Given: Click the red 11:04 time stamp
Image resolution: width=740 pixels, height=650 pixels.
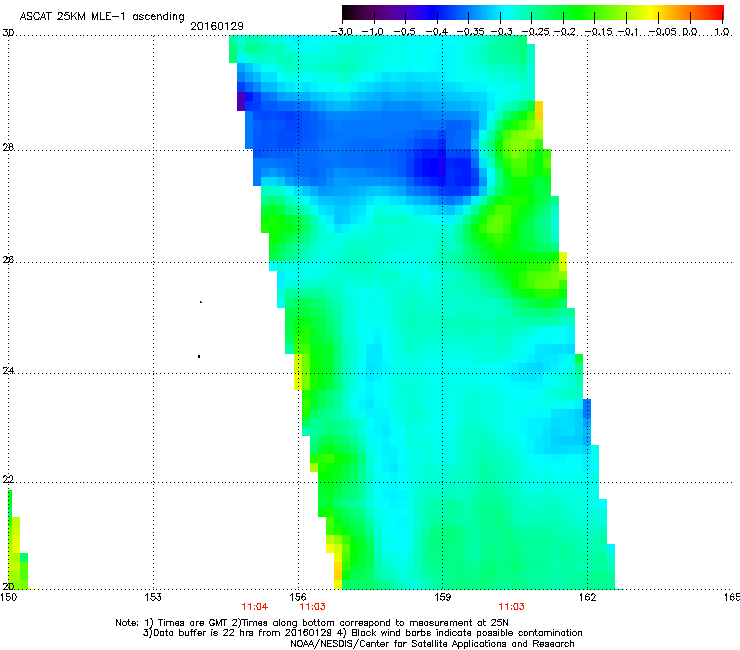Looking at the screenshot, I should [x=255, y=607].
